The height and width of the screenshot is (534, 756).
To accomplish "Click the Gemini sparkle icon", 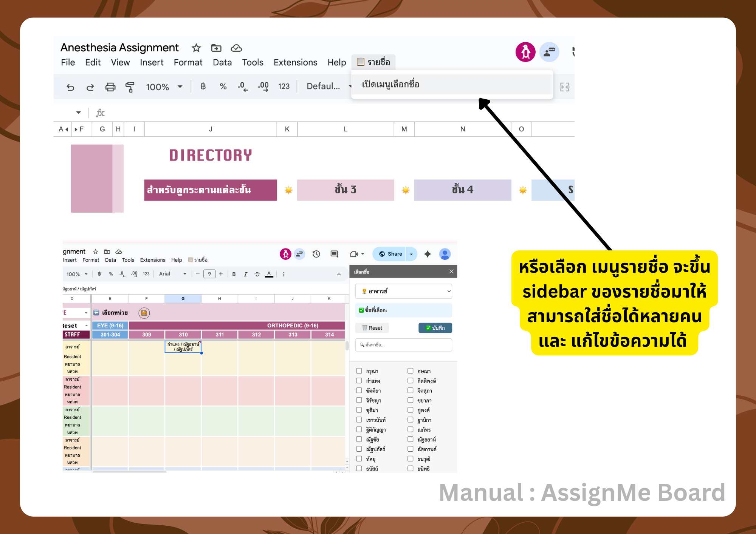I will click(x=428, y=254).
